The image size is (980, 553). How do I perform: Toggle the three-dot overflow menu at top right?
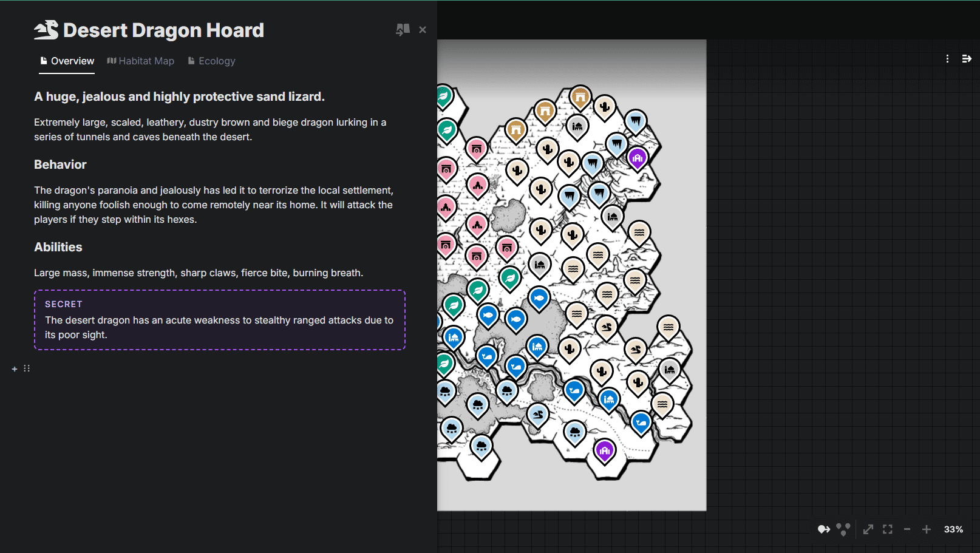tap(947, 58)
